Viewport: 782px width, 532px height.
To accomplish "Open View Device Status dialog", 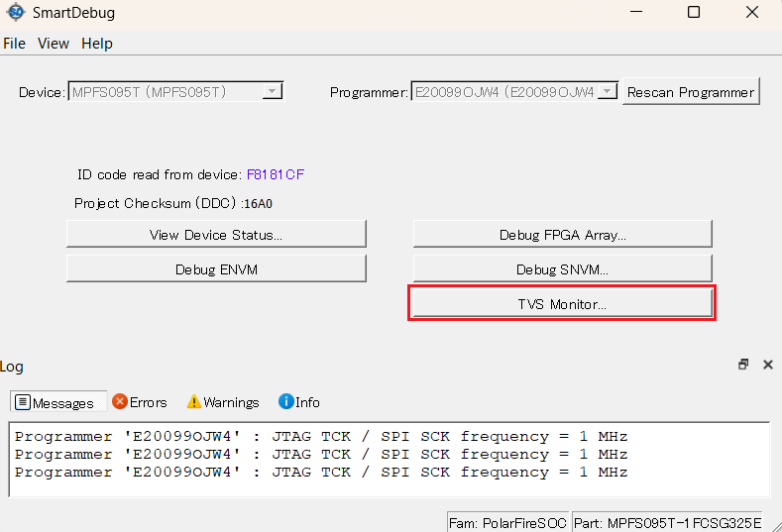I will point(216,235).
